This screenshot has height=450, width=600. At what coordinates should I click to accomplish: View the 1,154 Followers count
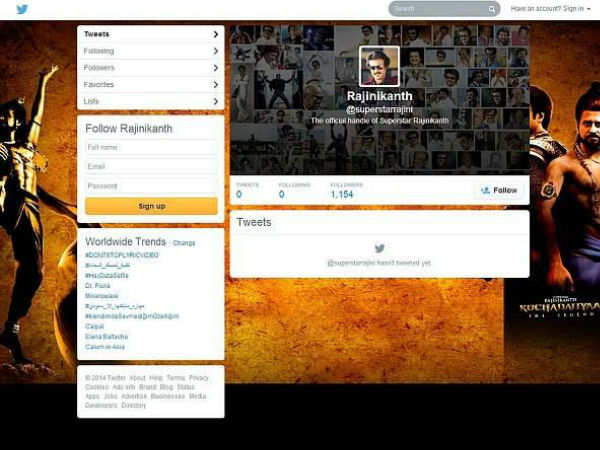tap(342, 194)
